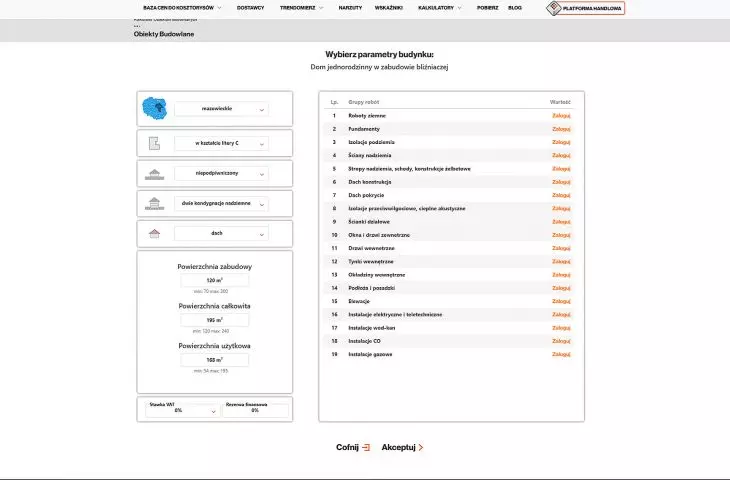The width and height of the screenshot is (730, 480).
Task: Click the Cofnij button
Action: 353,447
